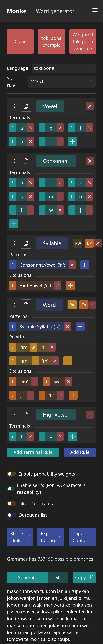The height and width of the screenshot is (644, 103).
Task: Copy the Consonant rule
Action: coord(26,161)
